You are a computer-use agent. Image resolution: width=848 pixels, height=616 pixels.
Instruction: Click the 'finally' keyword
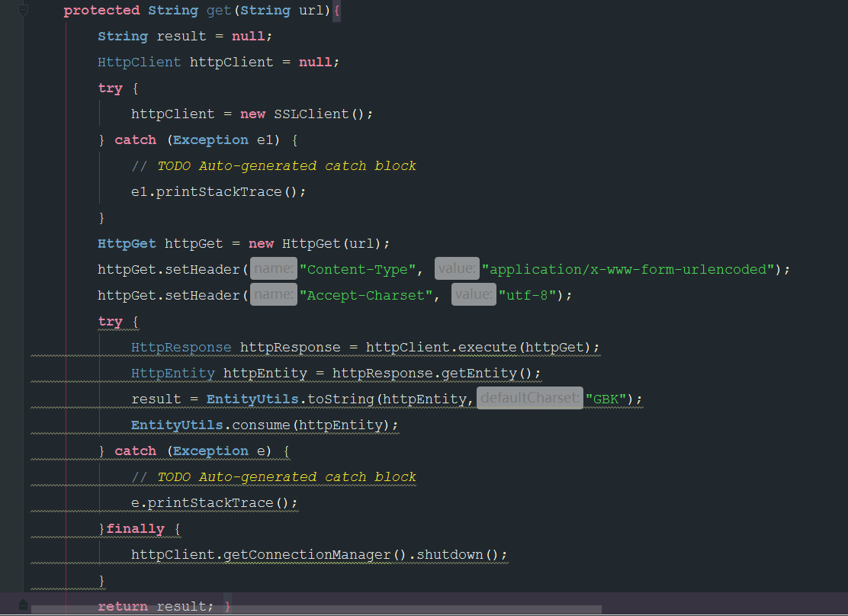(x=135, y=529)
